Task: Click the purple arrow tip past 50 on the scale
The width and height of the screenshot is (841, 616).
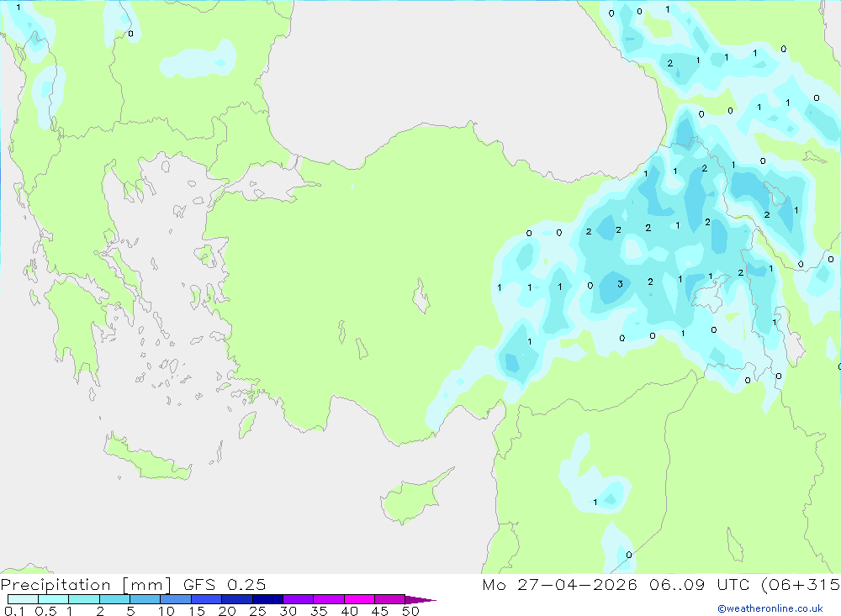Action: click(420, 599)
